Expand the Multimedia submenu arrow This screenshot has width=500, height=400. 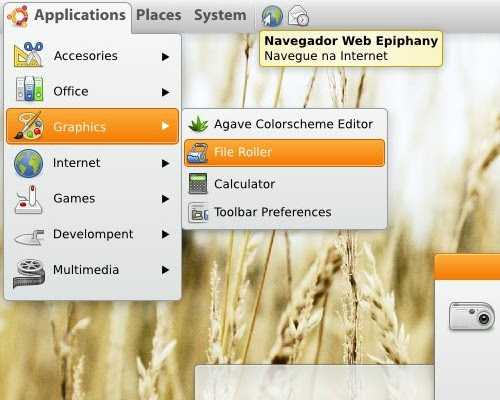pyautogui.click(x=165, y=270)
